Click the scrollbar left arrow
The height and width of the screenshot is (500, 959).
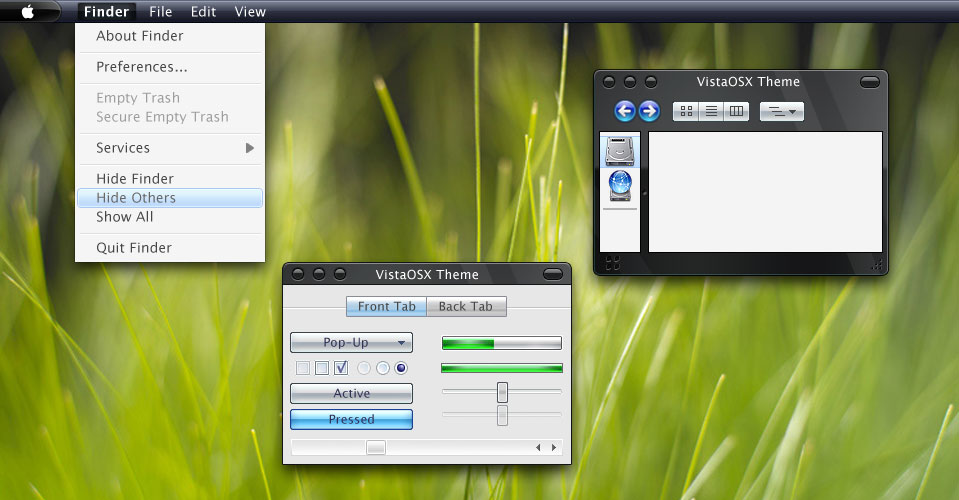point(538,447)
